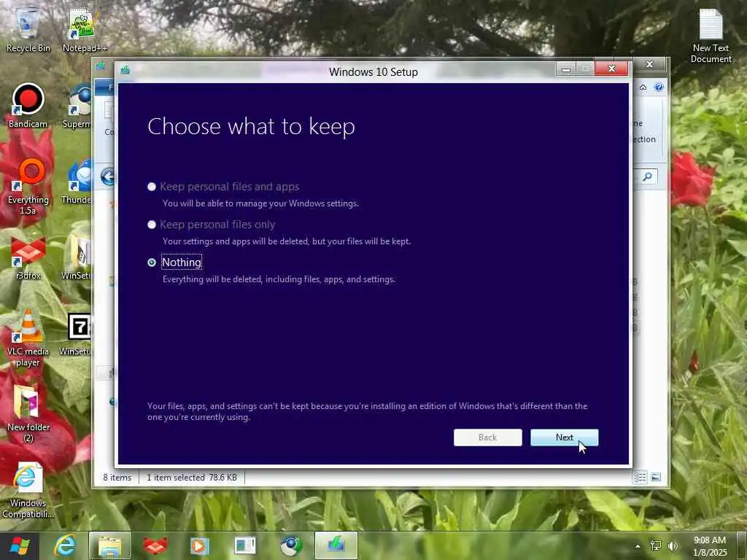Open Everything 1.5a desktop shortcut

coord(28,187)
